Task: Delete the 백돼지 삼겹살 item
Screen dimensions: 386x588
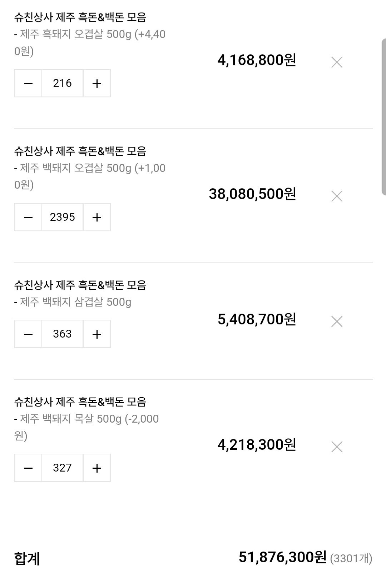Action: coord(337,322)
